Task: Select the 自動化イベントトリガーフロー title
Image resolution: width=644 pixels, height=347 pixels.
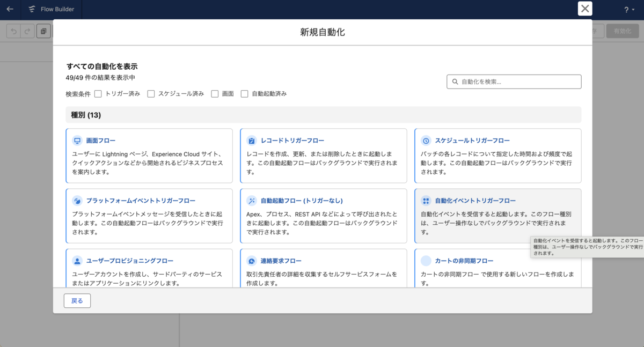Action: (475, 201)
